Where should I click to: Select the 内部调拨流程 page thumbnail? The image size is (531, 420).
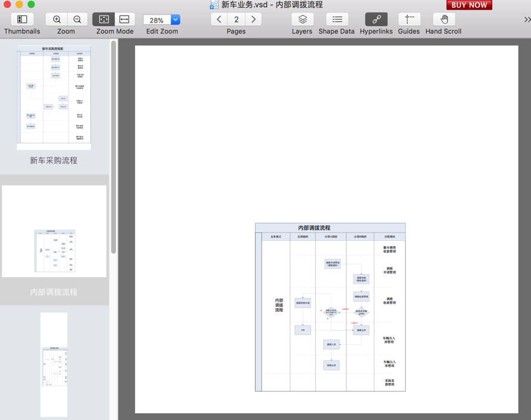pos(54,231)
